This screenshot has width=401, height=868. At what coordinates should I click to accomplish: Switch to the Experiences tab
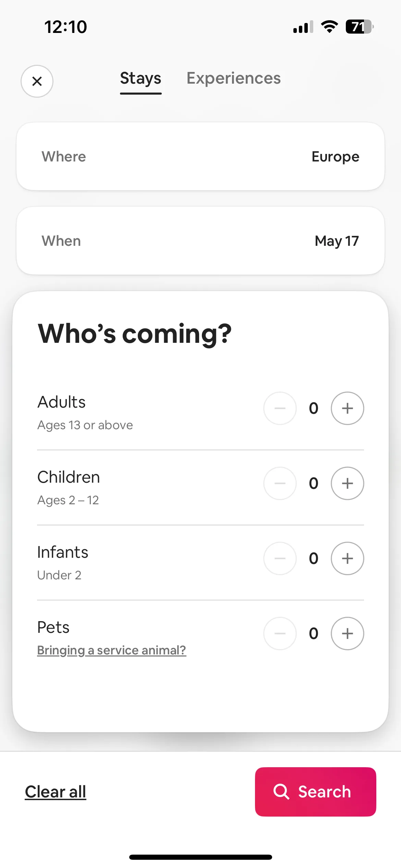pos(234,78)
